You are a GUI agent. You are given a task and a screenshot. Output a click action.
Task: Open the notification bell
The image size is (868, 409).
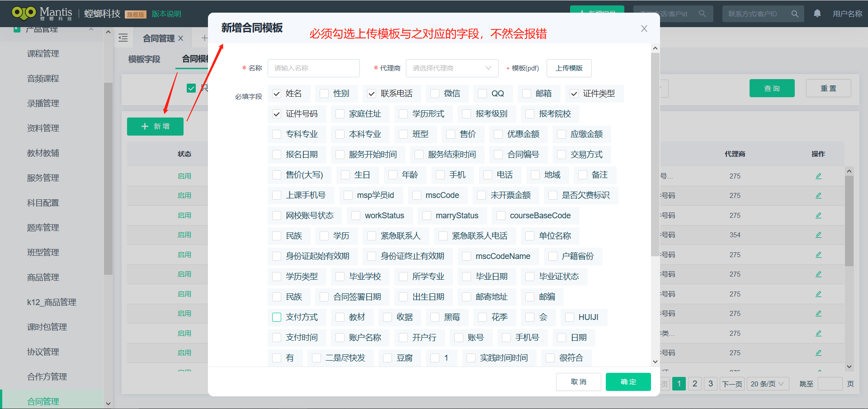click(817, 14)
